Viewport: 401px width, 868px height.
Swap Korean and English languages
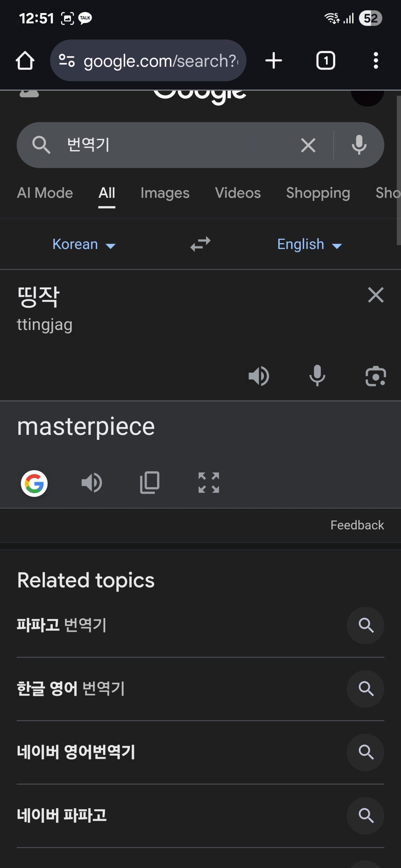click(200, 244)
